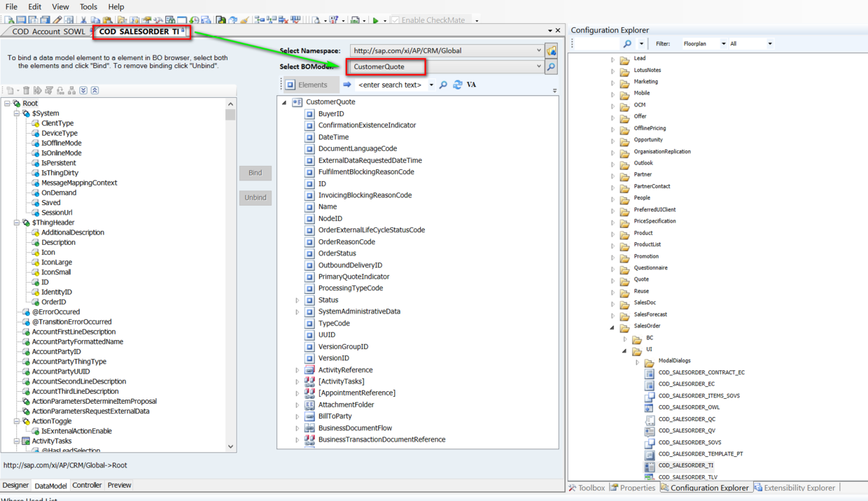
Task: Open the All filter dropdown
Action: click(770, 43)
